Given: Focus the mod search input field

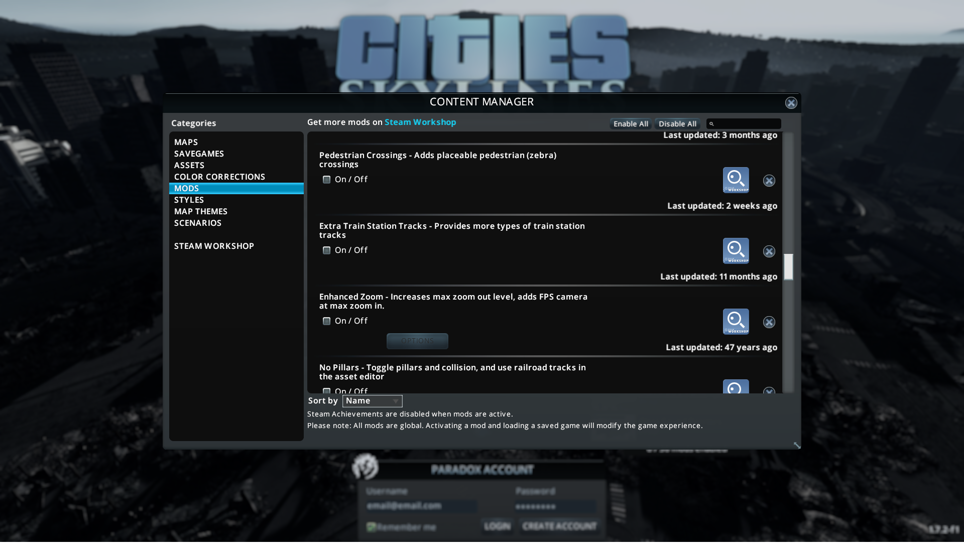Looking at the screenshot, I should pos(748,124).
